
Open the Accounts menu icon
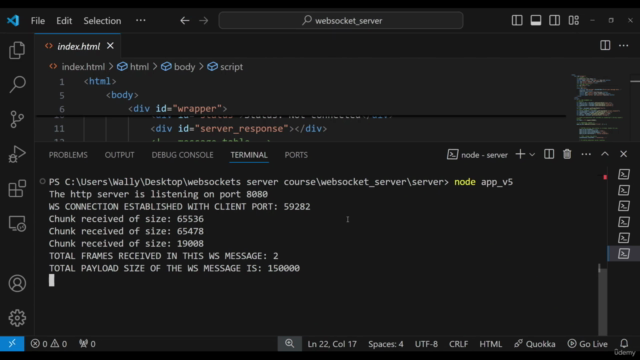(17, 283)
